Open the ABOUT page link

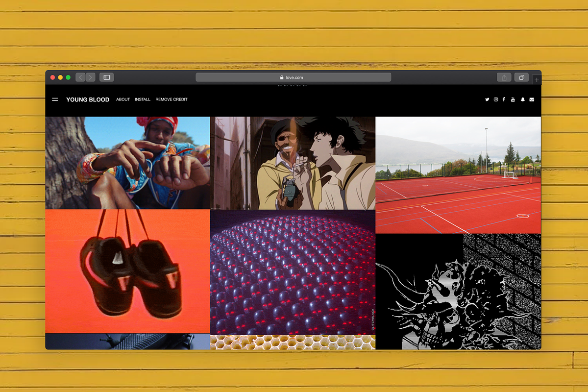coord(123,99)
